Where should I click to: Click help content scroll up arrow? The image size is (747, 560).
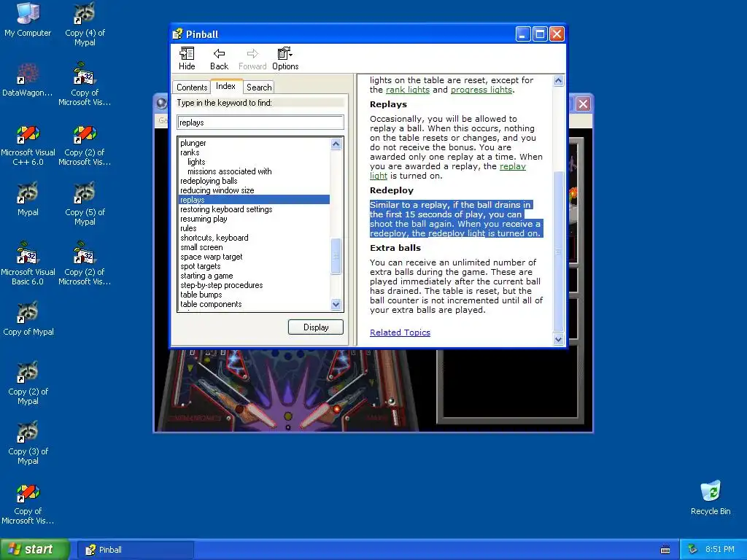pyautogui.click(x=558, y=80)
